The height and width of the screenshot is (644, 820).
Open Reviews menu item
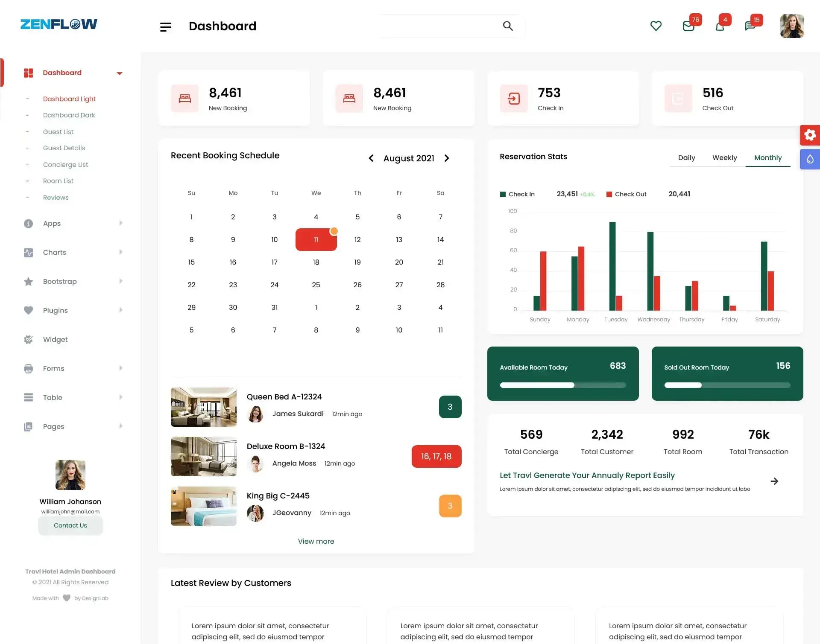pos(56,198)
